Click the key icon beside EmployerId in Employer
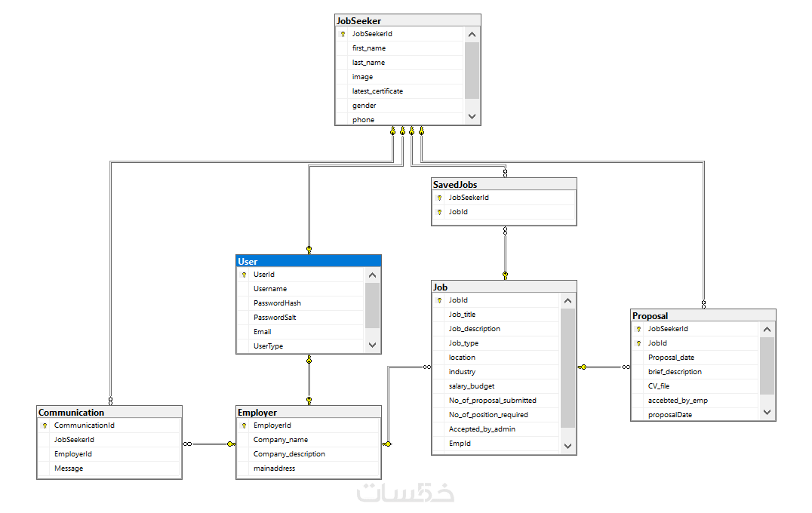 [244, 425]
